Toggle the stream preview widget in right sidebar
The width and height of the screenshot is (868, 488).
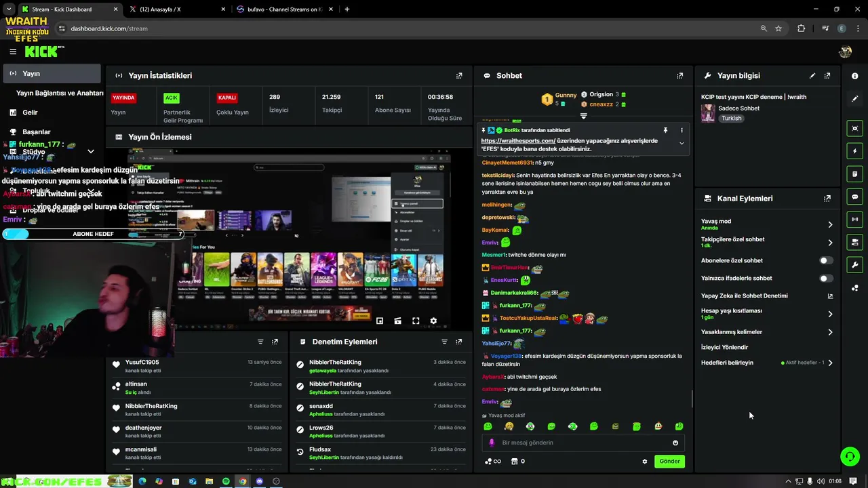[855, 128]
